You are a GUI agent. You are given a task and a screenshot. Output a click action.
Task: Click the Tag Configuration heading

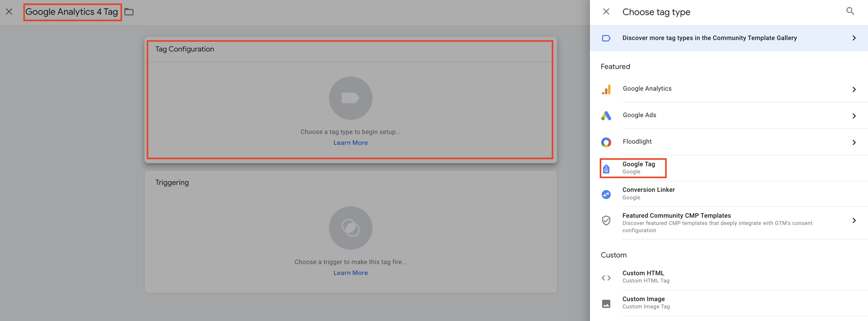(x=185, y=49)
